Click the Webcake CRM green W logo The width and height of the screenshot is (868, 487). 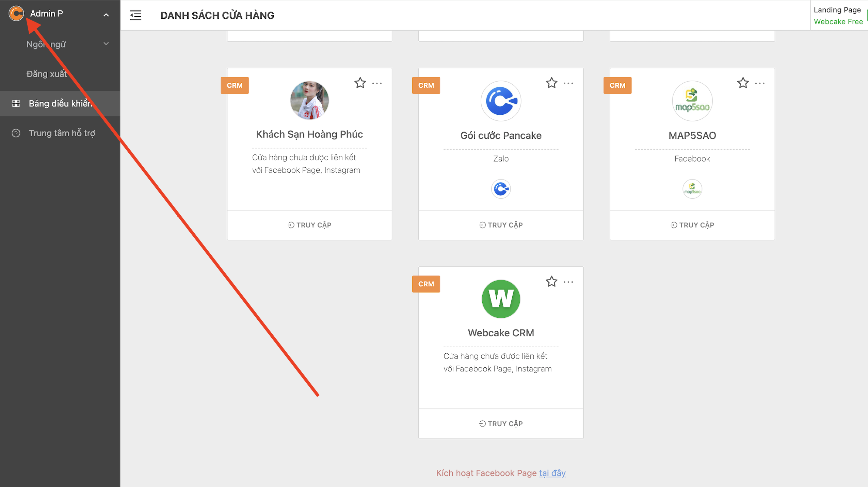pyautogui.click(x=501, y=299)
